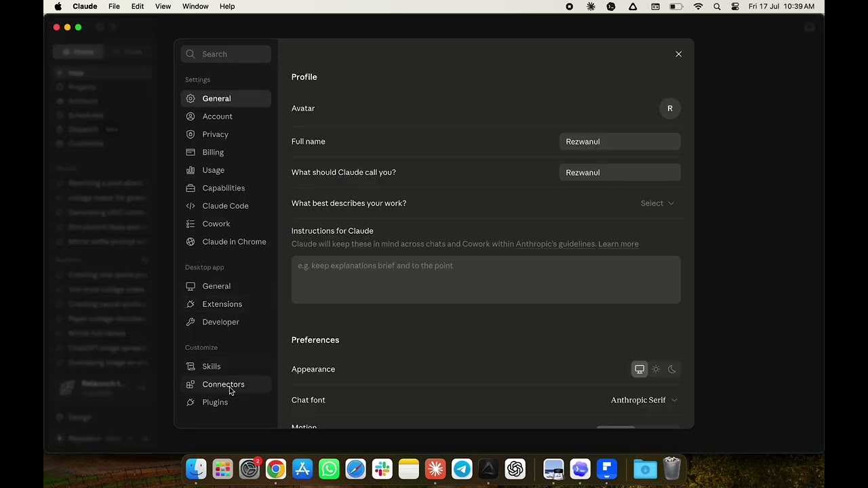Screen dimensions: 868x488
Task: Open the View menu
Action: pos(163,7)
